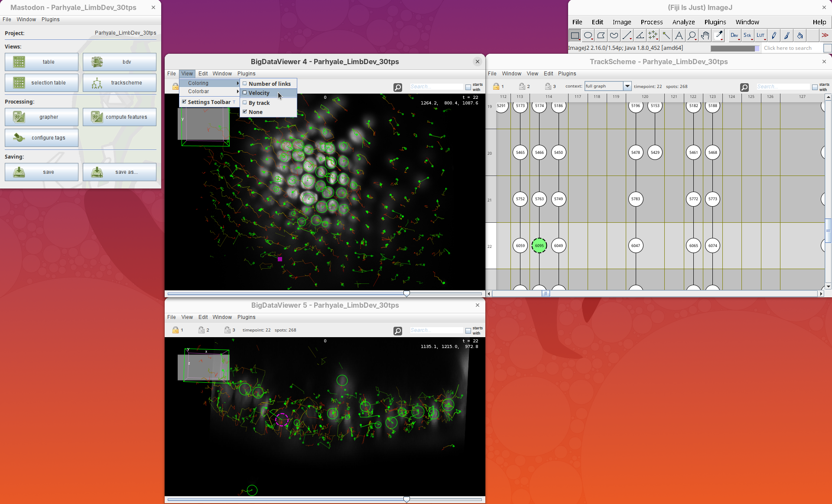
Task: Click the BigDataViewer 4 timepoint slider
Action: [406, 294]
